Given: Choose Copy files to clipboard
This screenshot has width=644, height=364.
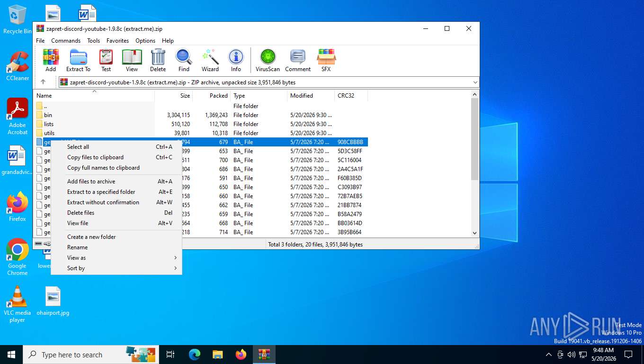Looking at the screenshot, I should coord(116,157).
